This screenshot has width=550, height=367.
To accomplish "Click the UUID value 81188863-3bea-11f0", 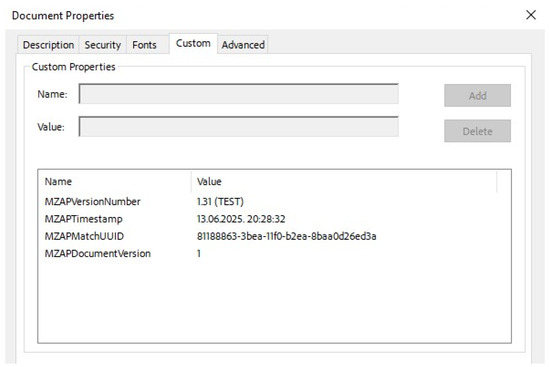I will click(287, 236).
